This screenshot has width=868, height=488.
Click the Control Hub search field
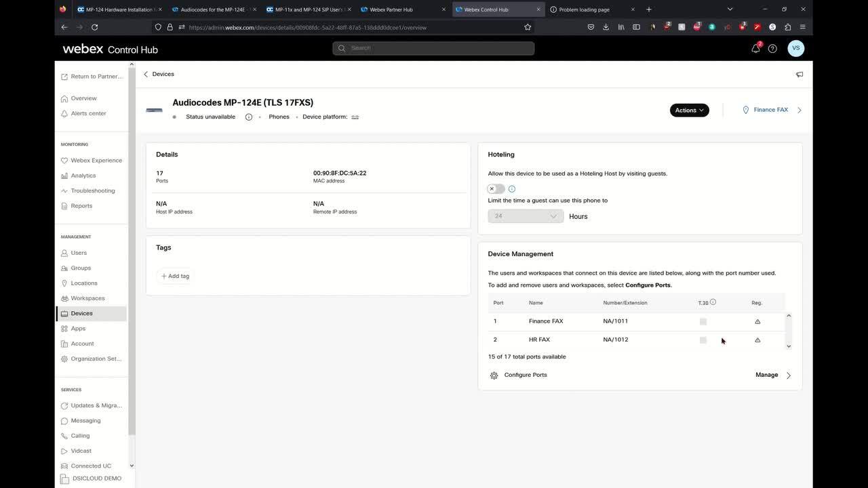(x=434, y=48)
